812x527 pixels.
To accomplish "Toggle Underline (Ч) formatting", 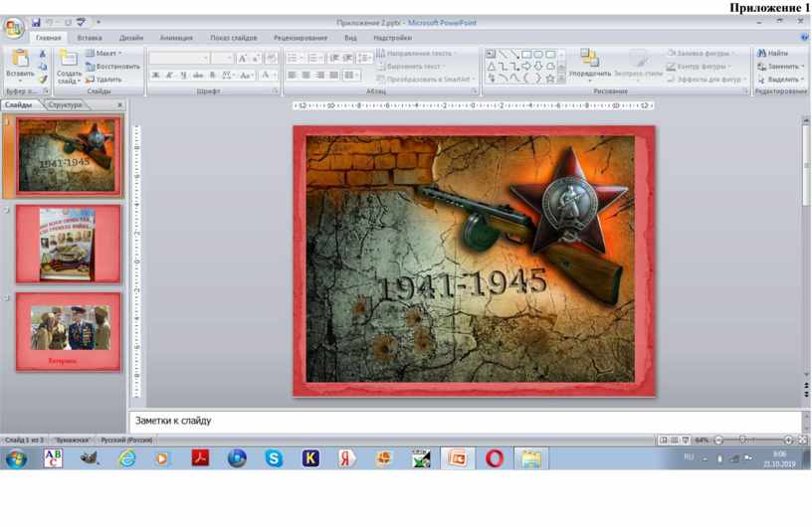I will point(183,76).
